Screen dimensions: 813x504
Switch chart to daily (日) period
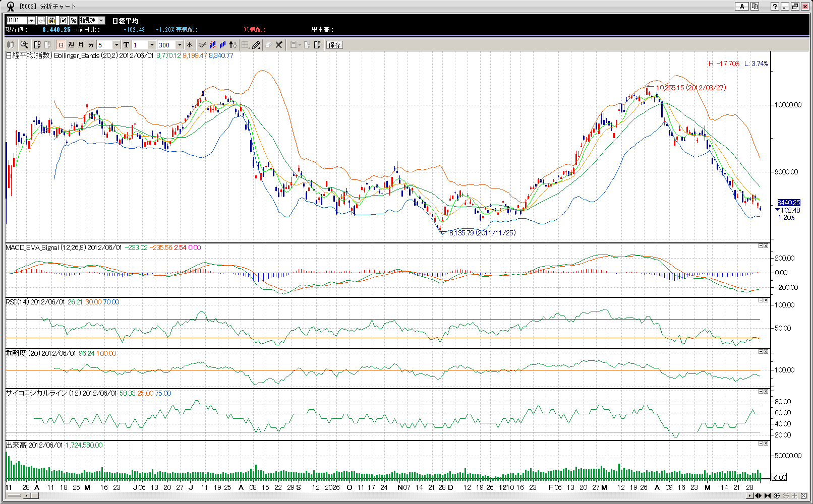tap(61, 45)
